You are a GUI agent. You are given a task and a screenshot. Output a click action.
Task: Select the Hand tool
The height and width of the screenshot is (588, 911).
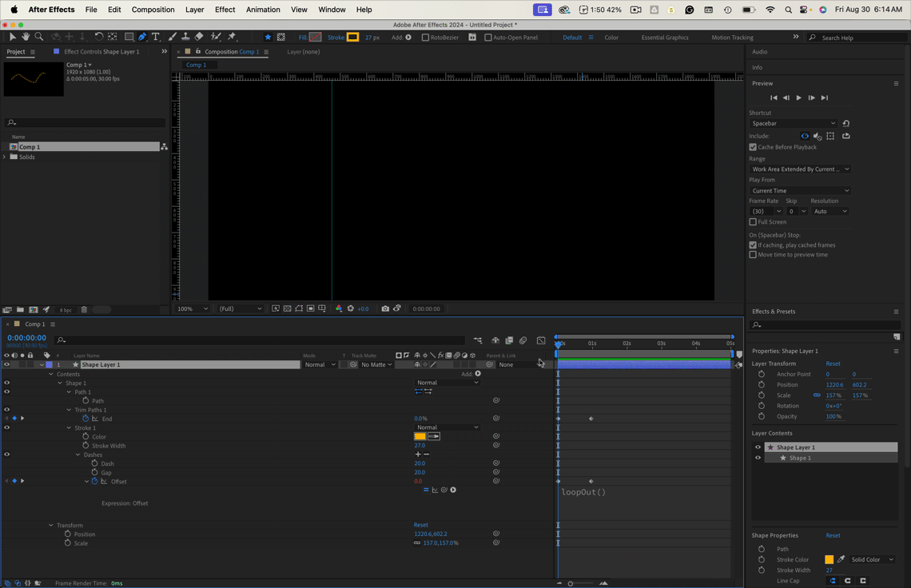tap(26, 37)
